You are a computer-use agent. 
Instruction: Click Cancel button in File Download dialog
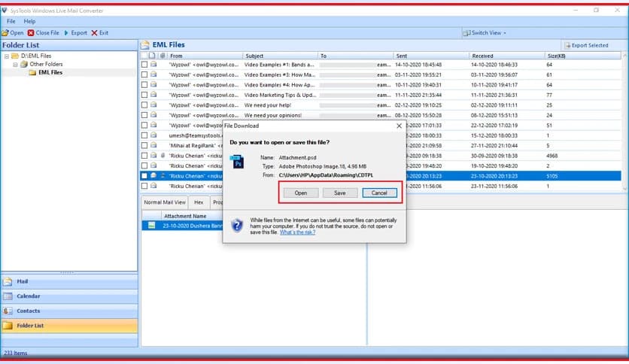(379, 193)
